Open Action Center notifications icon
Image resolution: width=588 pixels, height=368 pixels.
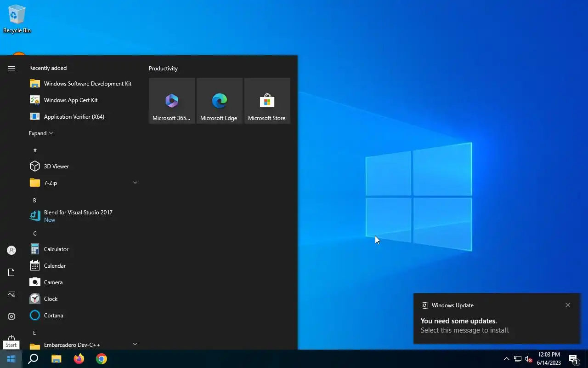point(573,359)
